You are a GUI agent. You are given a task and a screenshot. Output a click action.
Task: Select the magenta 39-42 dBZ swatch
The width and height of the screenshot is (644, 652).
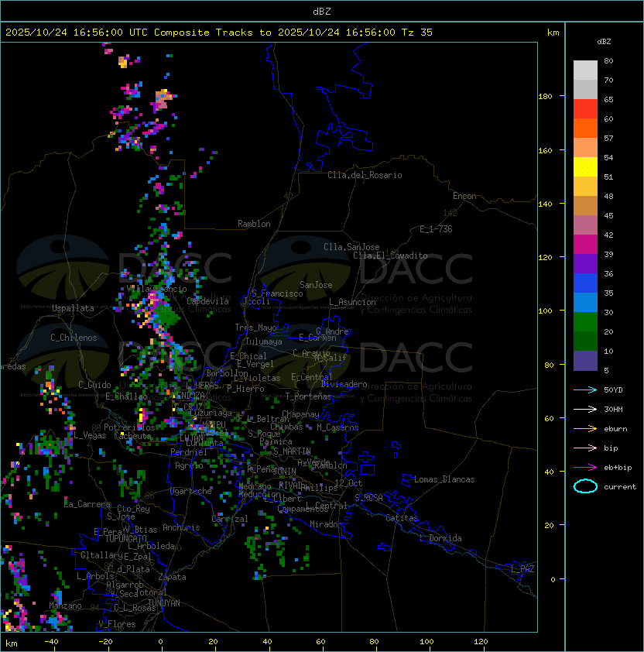click(585, 245)
